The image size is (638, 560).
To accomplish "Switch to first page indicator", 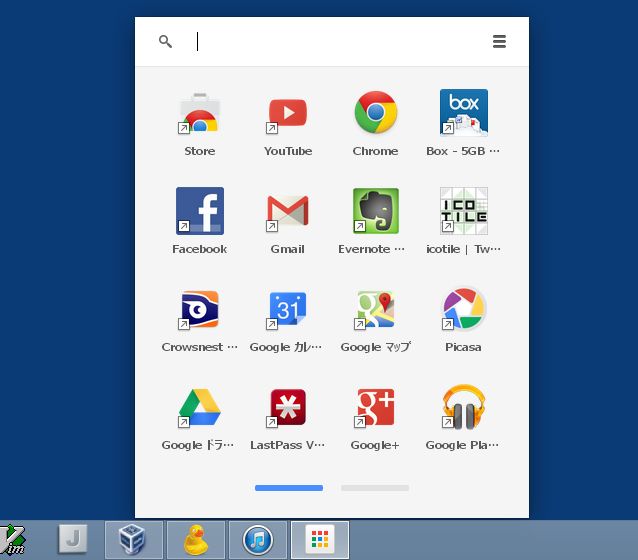I will (289, 488).
